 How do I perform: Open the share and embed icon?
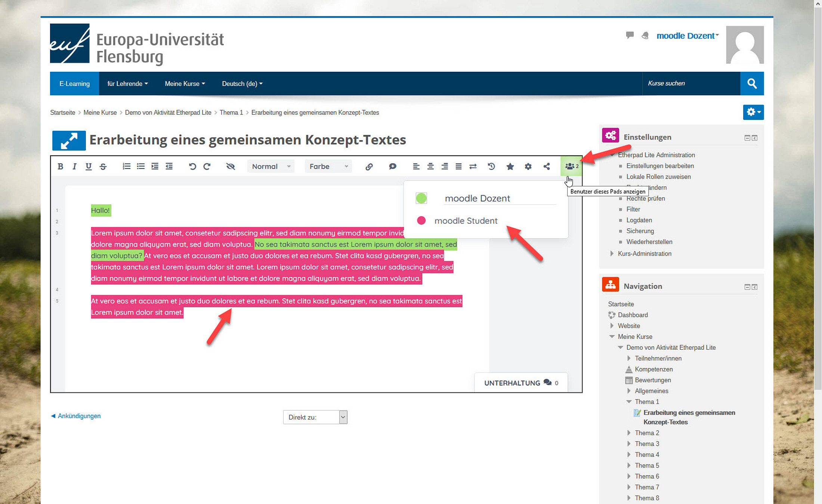[x=547, y=167]
